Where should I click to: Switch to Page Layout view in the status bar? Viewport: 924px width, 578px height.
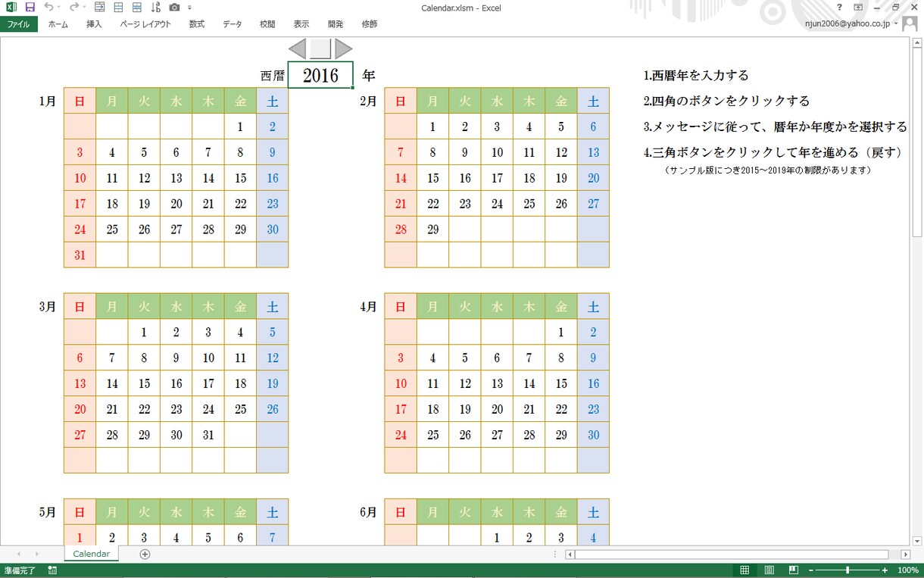[769, 570]
